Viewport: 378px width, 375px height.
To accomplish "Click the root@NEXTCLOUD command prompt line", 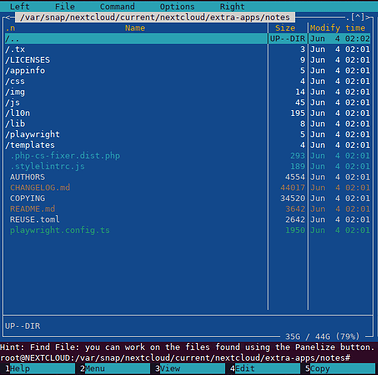I will (x=175, y=358).
